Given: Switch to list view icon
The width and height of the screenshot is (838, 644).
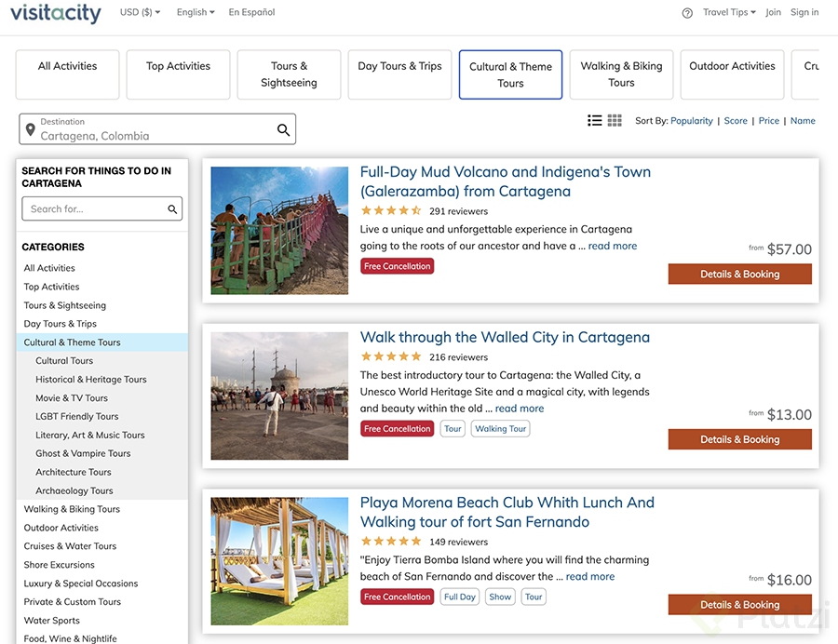Looking at the screenshot, I should [594, 120].
